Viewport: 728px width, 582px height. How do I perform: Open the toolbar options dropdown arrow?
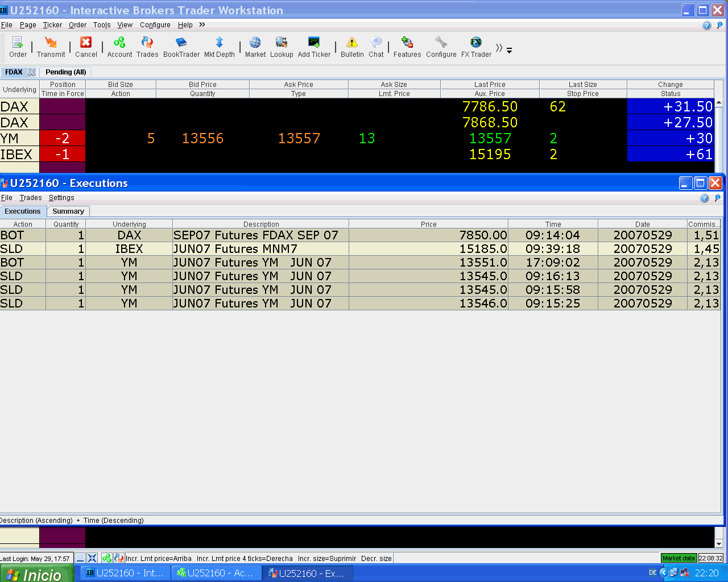tap(510, 50)
